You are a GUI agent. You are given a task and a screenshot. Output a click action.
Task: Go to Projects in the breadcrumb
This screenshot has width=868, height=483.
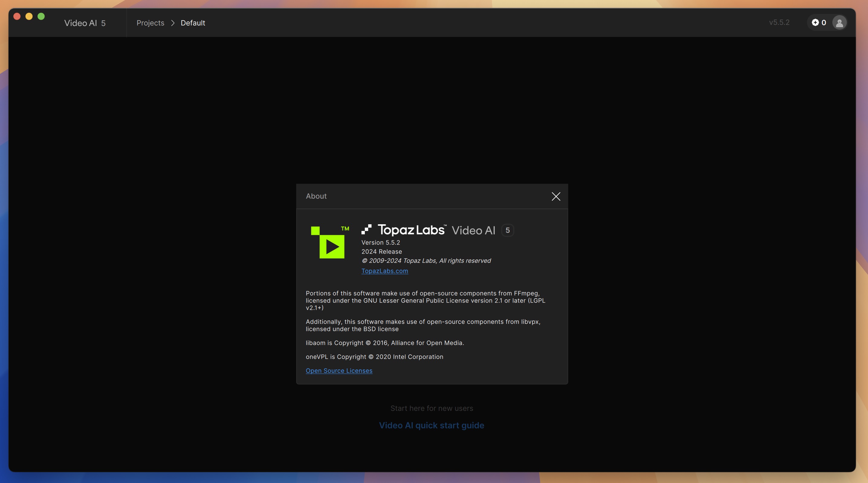point(150,23)
